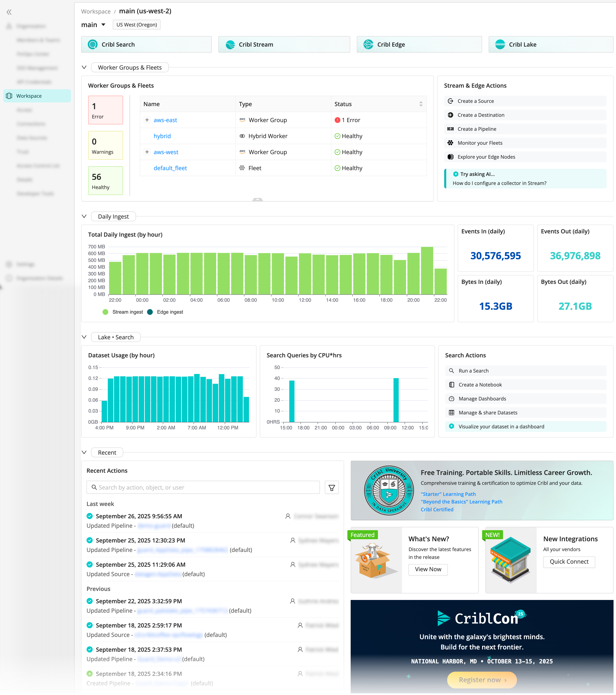Expand the aws-east worker group row

147,120
